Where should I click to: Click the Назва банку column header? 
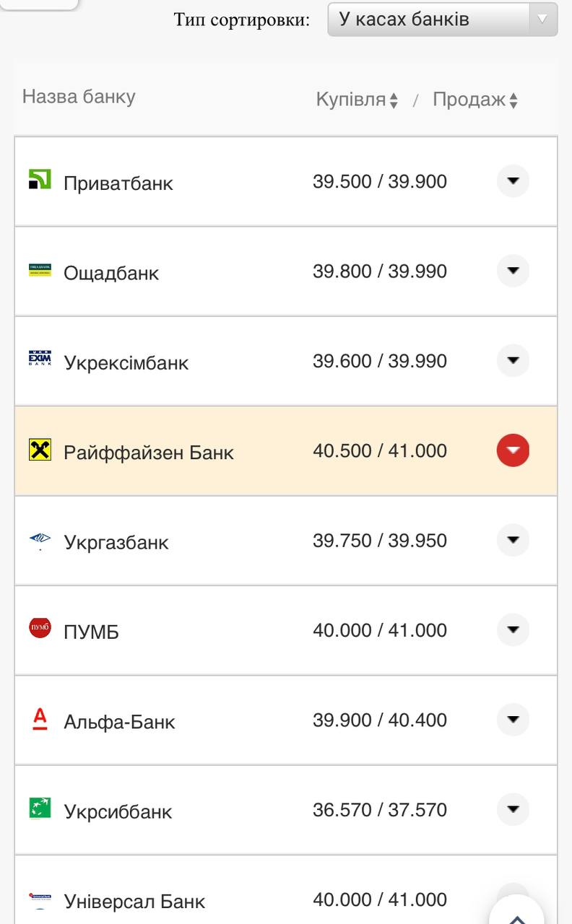pyautogui.click(x=79, y=97)
